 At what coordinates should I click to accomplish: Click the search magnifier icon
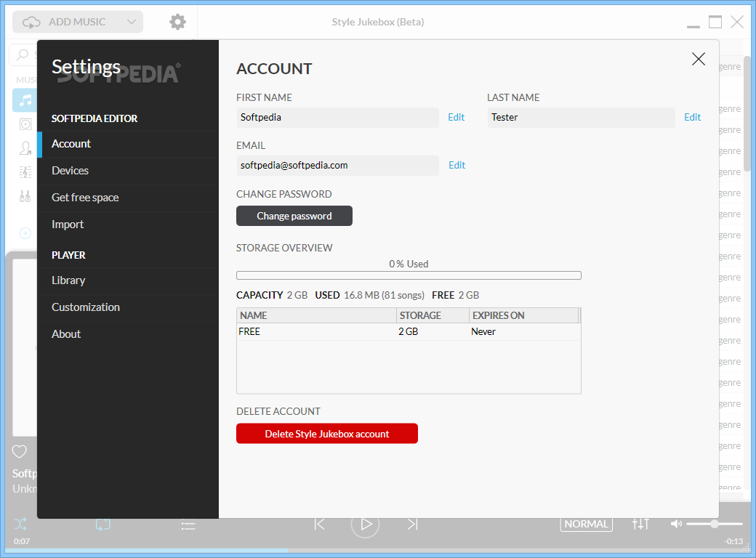[23, 54]
